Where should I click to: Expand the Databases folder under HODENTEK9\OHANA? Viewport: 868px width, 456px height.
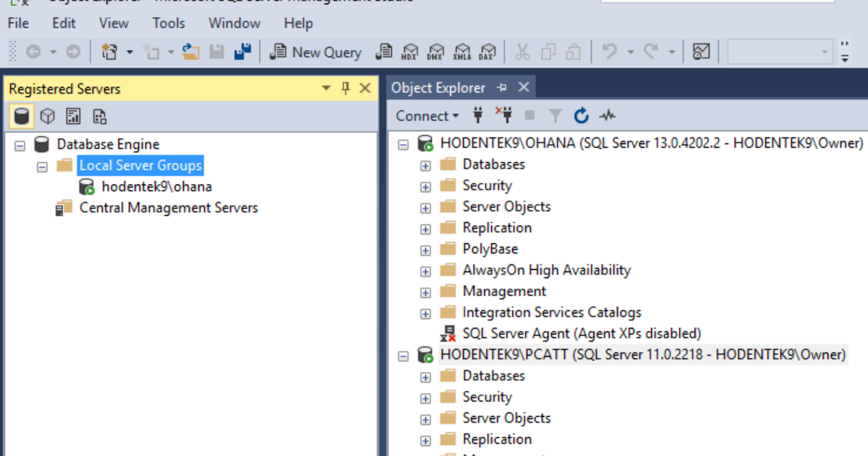coord(425,165)
